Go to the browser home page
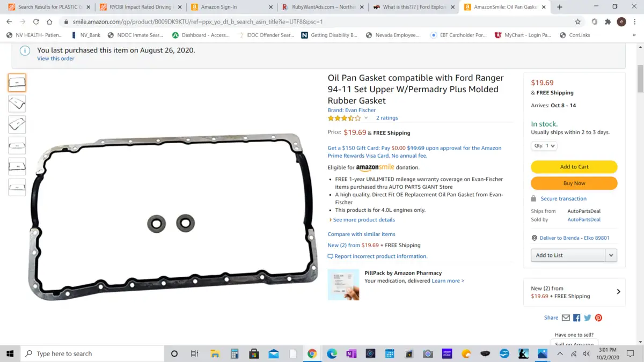Image resolution: width=644 pixels, height=362 pixels. click(49, 22)
